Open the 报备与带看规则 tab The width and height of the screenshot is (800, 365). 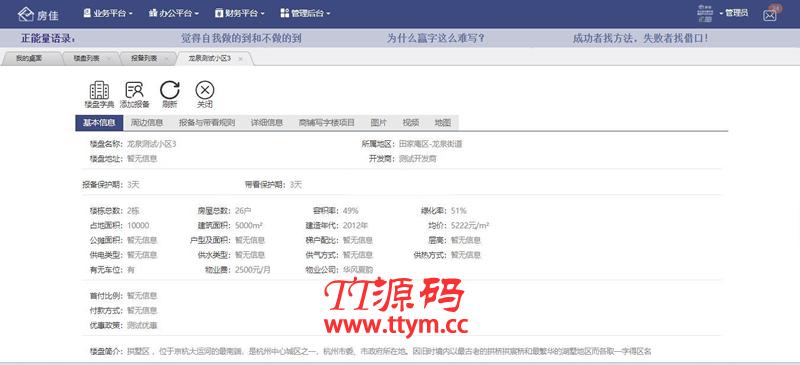(x=207, y=123)
